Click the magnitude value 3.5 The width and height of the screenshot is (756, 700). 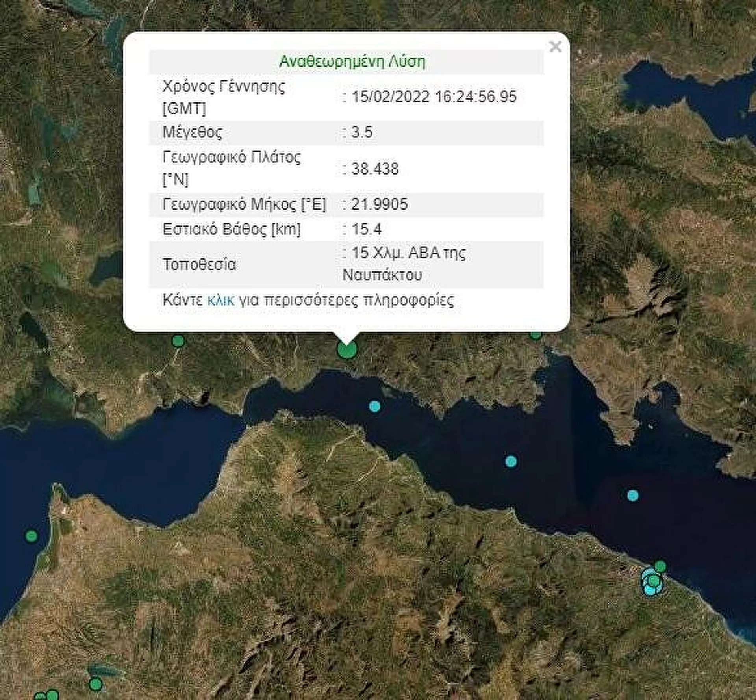[361, 132]
